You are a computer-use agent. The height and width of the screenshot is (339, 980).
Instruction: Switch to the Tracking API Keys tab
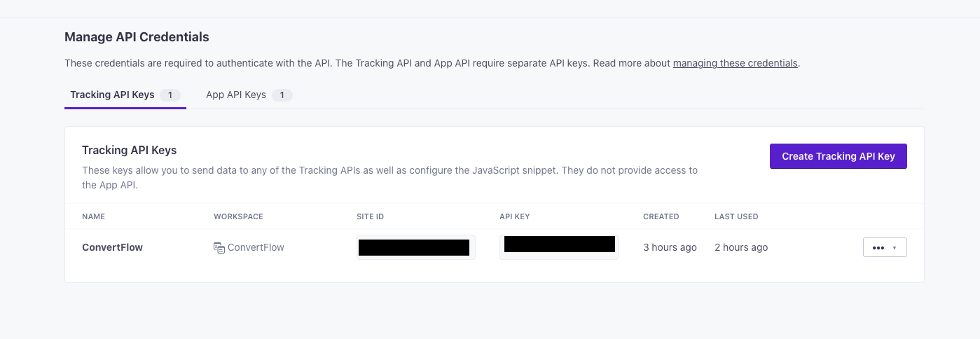coord(125,95)
